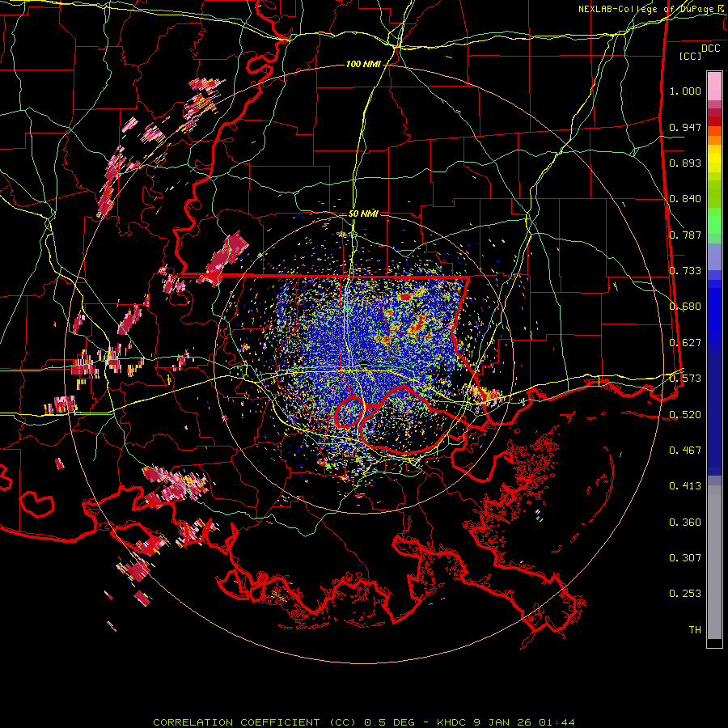728x728 pixels.
Task: Click the 0.413 scale value
Action: (685, 486)
